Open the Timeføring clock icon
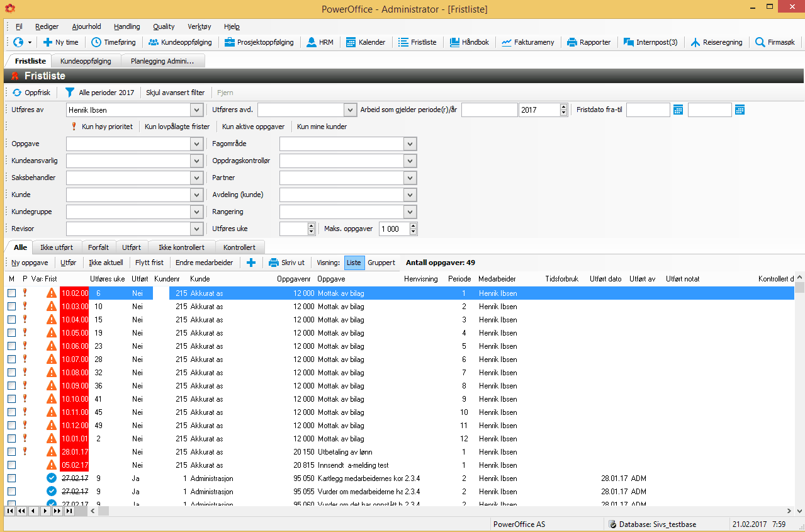This screenshot has height=532, width=805. (96, 42)
